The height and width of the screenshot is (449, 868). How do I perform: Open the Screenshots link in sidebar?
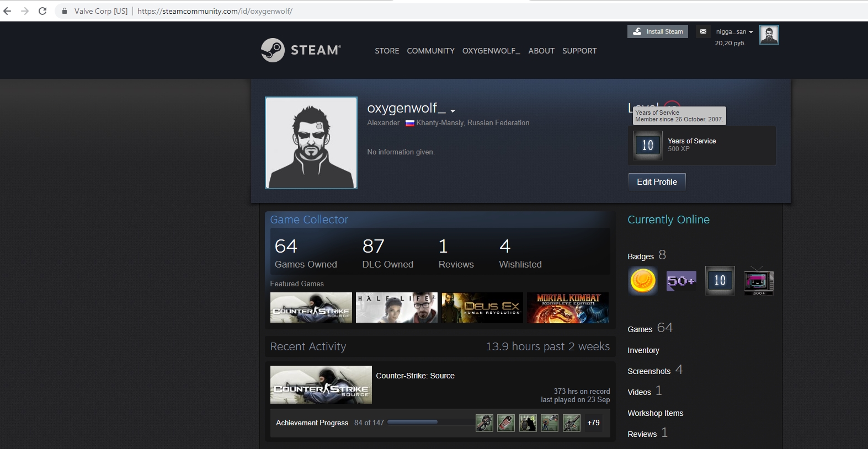click(x=649, y=371)
